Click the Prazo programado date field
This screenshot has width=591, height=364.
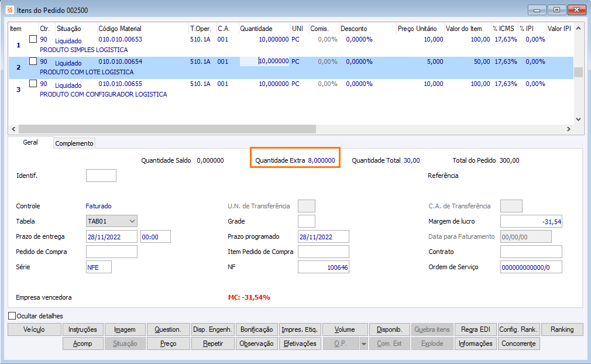pos(324,236)
